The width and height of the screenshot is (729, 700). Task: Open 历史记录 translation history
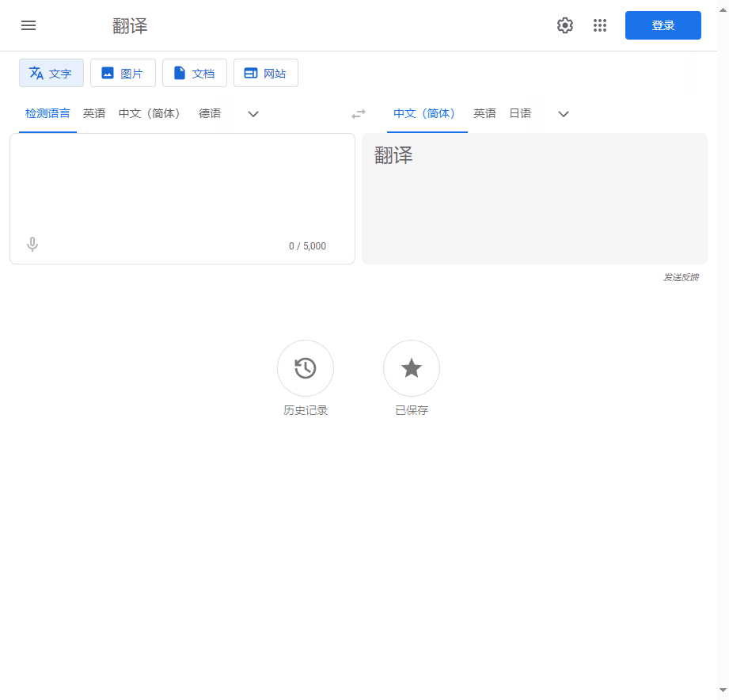[306, 378]
